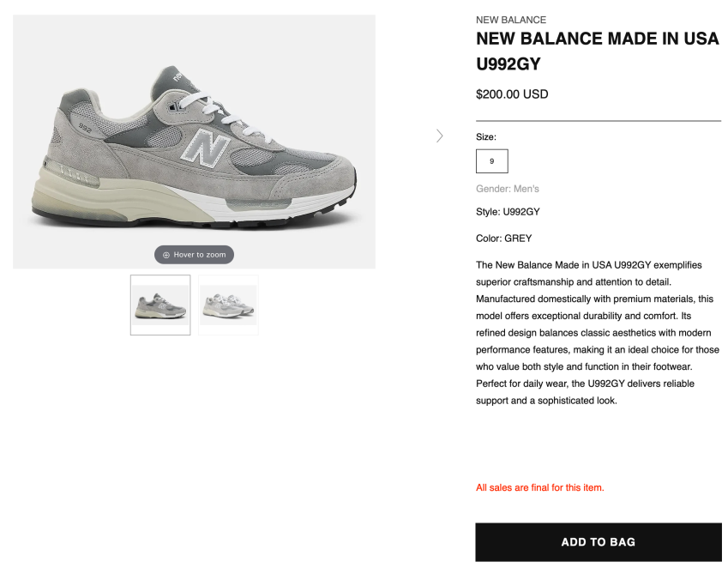Click the $200.00 USD price text
The image size is (728, 568).
pos(512,94)
